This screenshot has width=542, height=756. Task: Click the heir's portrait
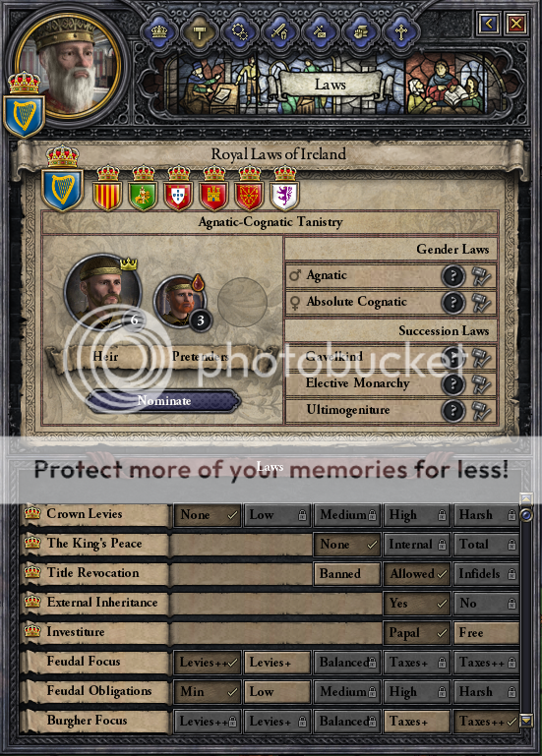(103, 293)
